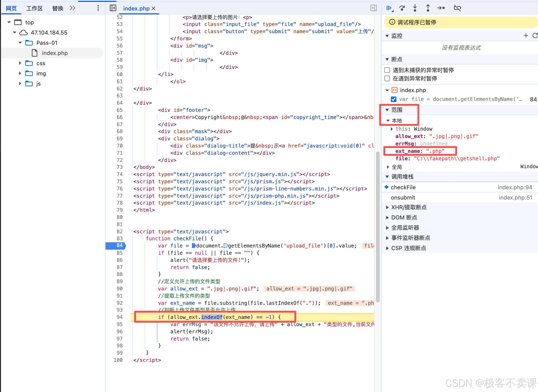Click the Step out of function icon
The image size is (538, 392).
428,8
